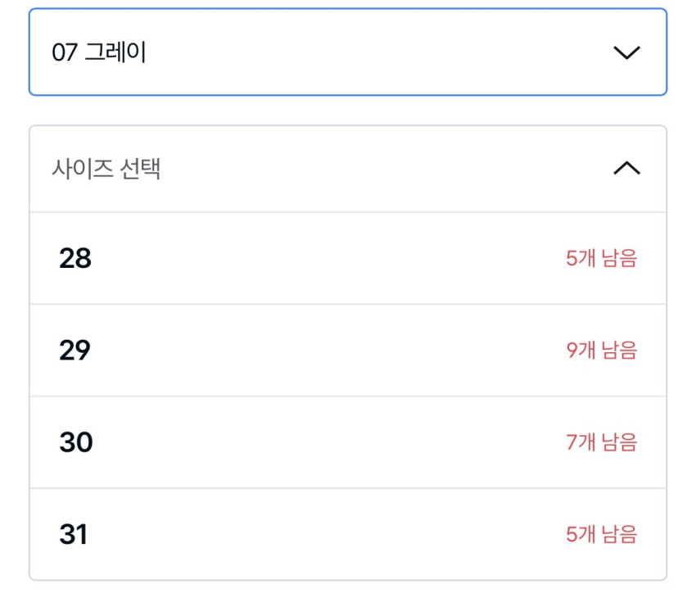Click empty middle of 사이즈 선택 header bar

368,169
